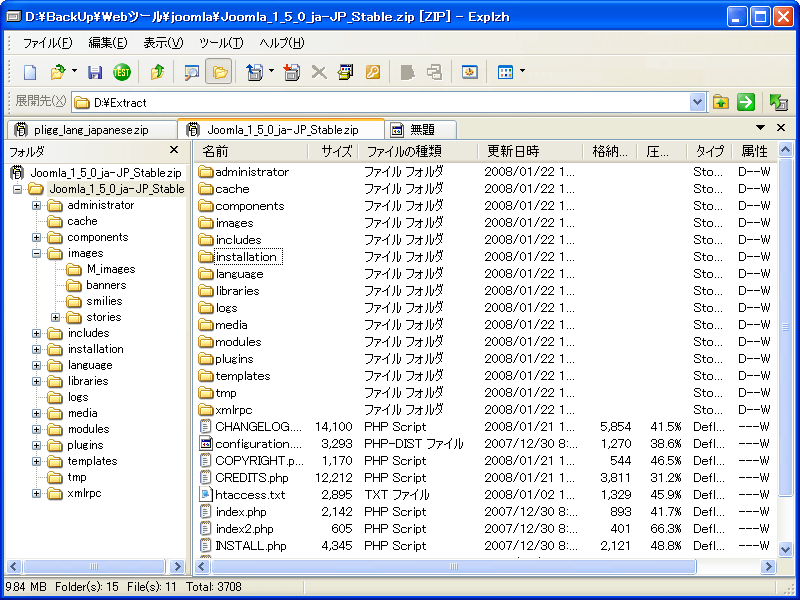Select CREDITS.php in the file list

pyautogui.click(x=252, y=478)
